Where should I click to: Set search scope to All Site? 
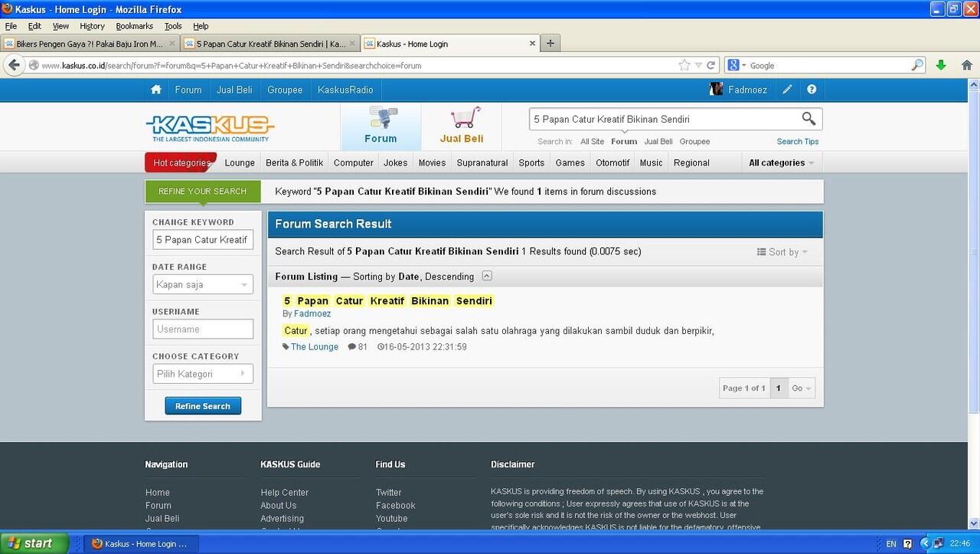click(x=592, y=141)
